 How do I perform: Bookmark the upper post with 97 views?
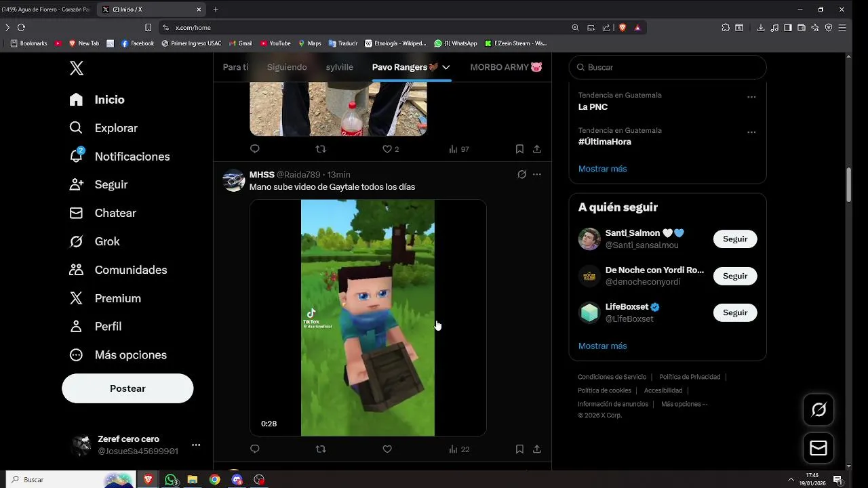coord(519,149)
